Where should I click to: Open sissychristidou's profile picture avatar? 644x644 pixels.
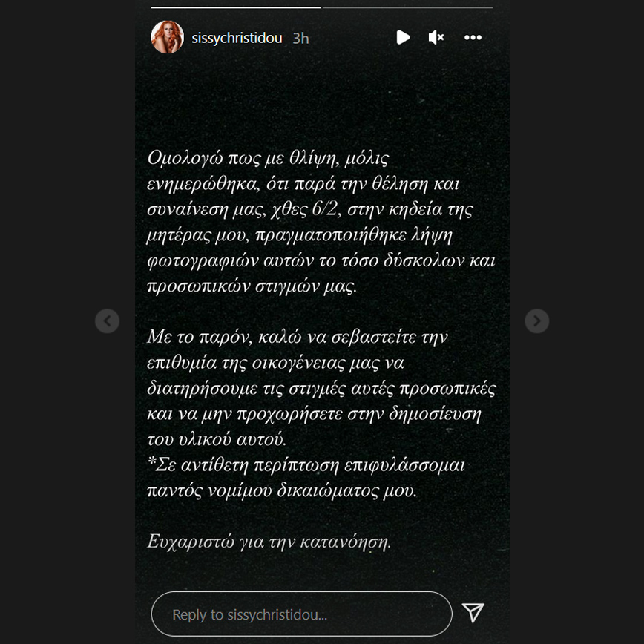point(167,37)
